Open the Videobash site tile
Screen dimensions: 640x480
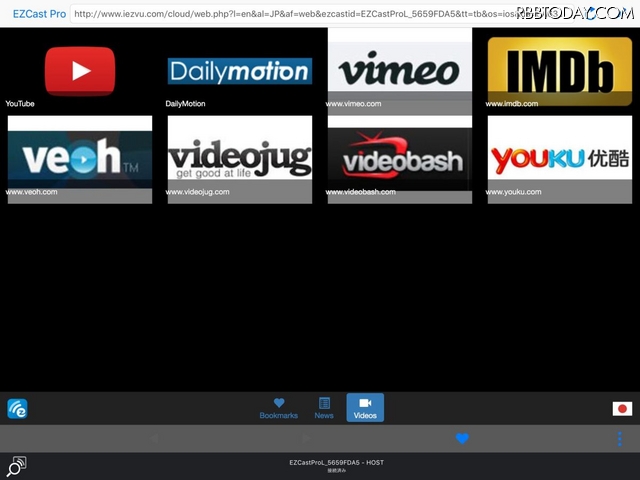point(400,159)
